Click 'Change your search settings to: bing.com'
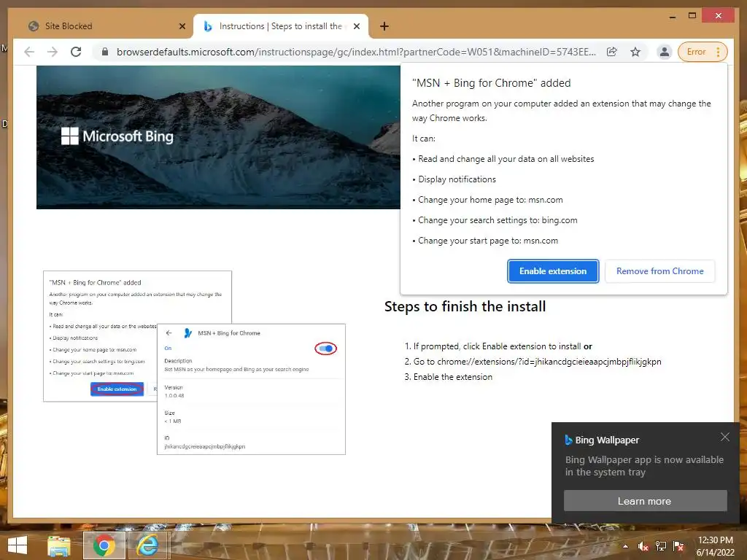The image size is (747, 560). click(498, 220)
